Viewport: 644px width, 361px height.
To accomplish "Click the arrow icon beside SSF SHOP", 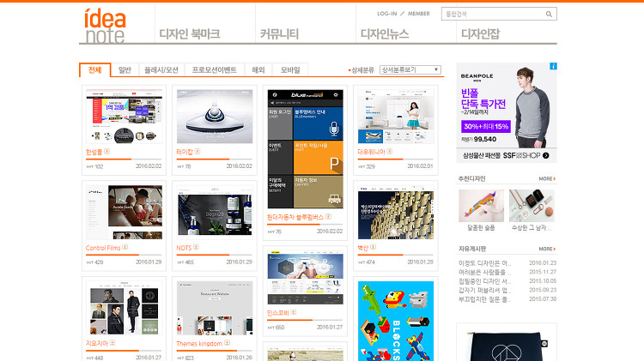I will 545,155.
